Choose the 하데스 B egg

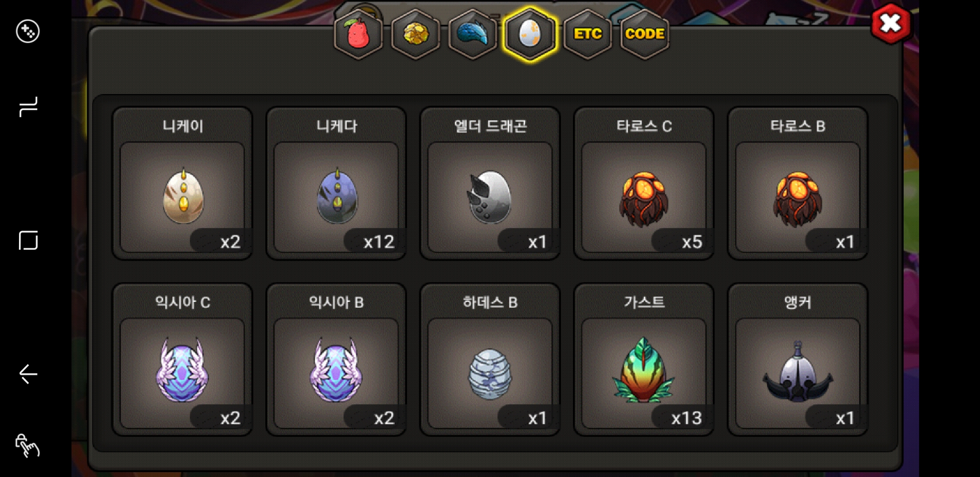[490, 360]
